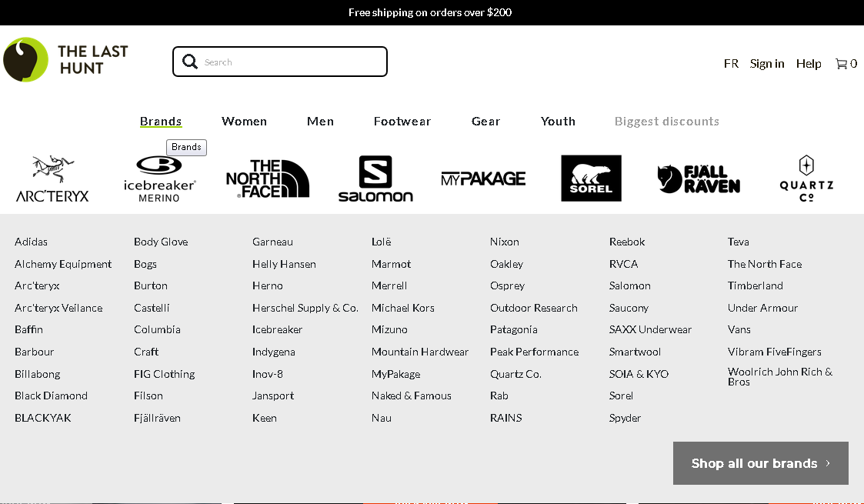Open the Patagonia brand link
The image size is (864, 504).
click(513, 329)
